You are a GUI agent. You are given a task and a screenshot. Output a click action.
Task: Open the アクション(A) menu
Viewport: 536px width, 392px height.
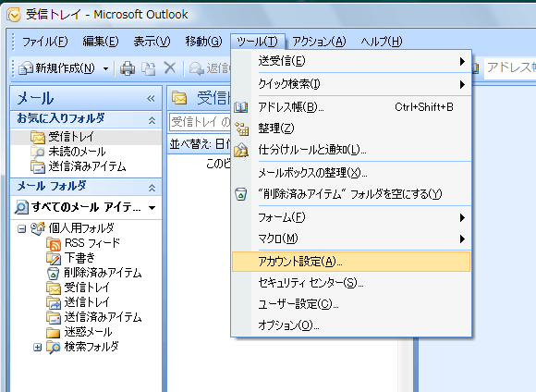[x=319, y=42]
